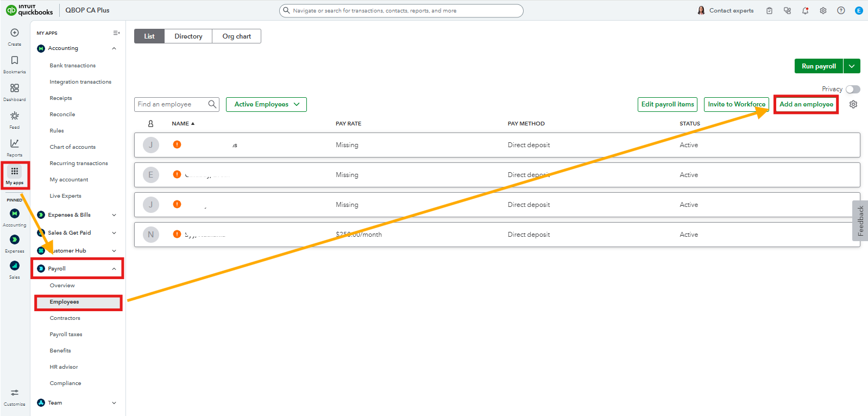
Task: Open Run payroll dropdown arrow
Action: coord(852,66)
